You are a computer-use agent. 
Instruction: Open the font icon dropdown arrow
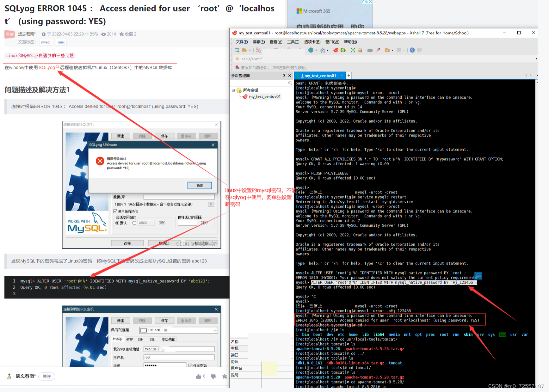[327, 50]
